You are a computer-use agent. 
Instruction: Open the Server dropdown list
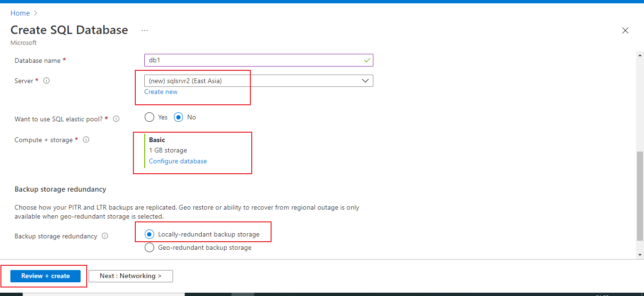tap(258, 81)
